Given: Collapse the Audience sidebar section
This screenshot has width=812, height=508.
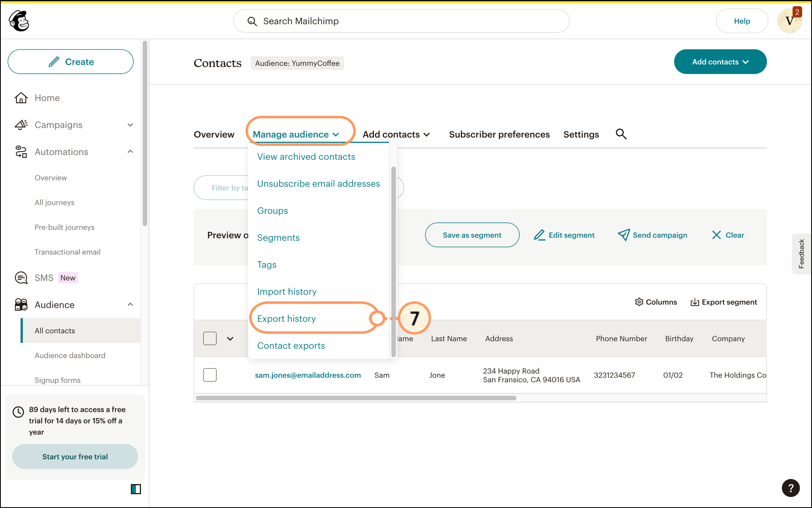Looking at the screenshot, I should point(130,305).
